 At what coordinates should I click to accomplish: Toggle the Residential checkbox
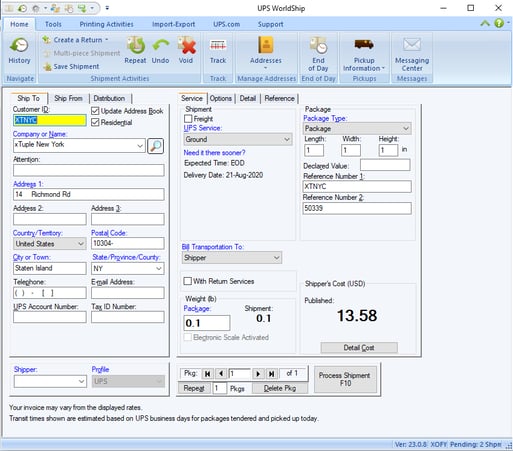pyautogui.click(x=95, y=122)
